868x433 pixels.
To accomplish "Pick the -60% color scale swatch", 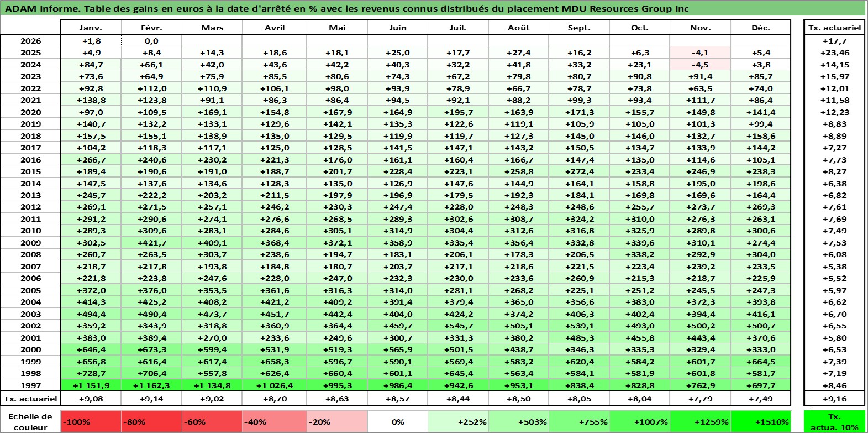I will (x=212, y=421).
